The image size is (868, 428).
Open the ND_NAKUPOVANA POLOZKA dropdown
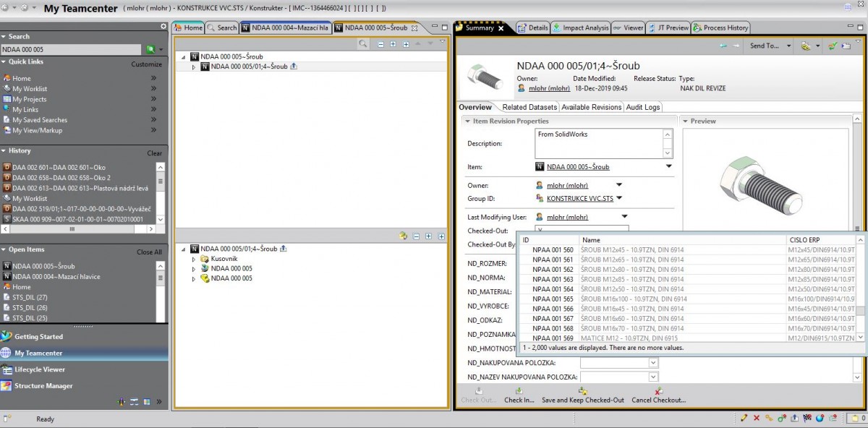tap(653, 363)
